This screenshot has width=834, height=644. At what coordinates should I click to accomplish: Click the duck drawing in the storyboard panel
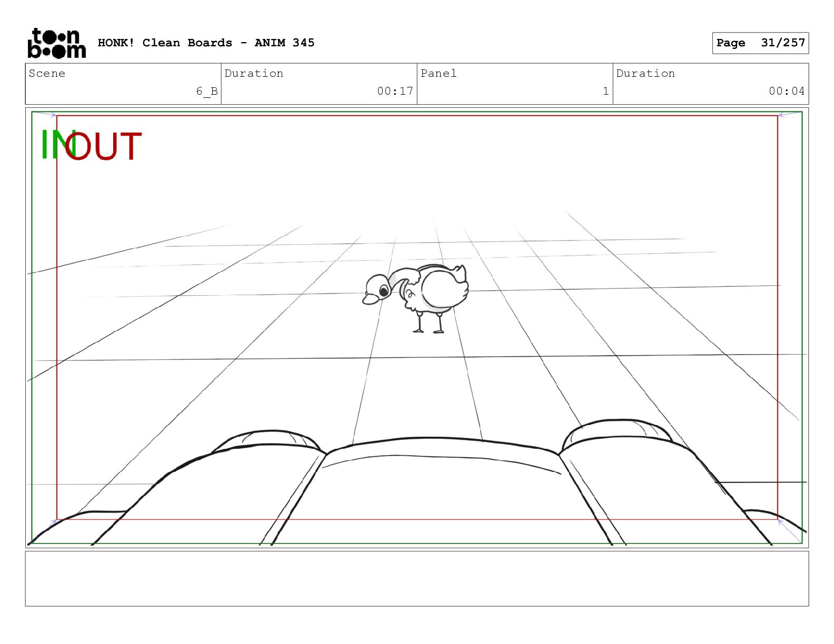[x=415, y=298]
